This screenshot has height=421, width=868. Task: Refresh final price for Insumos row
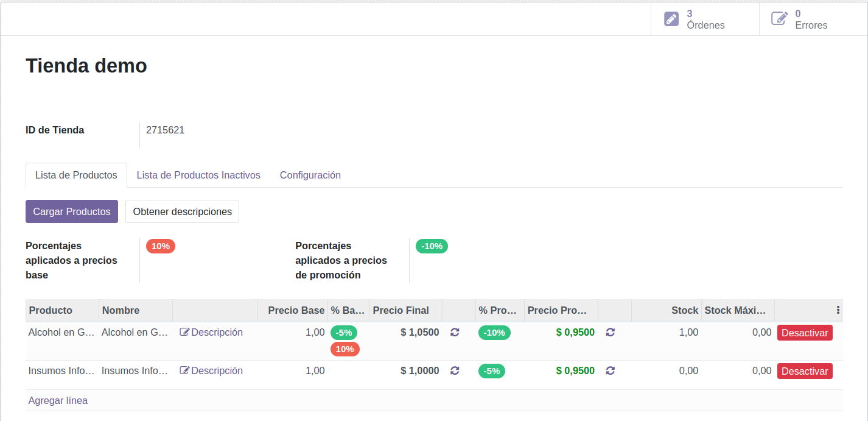click(x=455, y=370)
